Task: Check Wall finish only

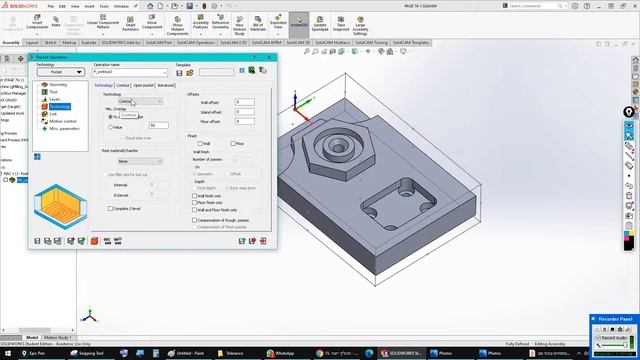Action: [x=195, y=196]
